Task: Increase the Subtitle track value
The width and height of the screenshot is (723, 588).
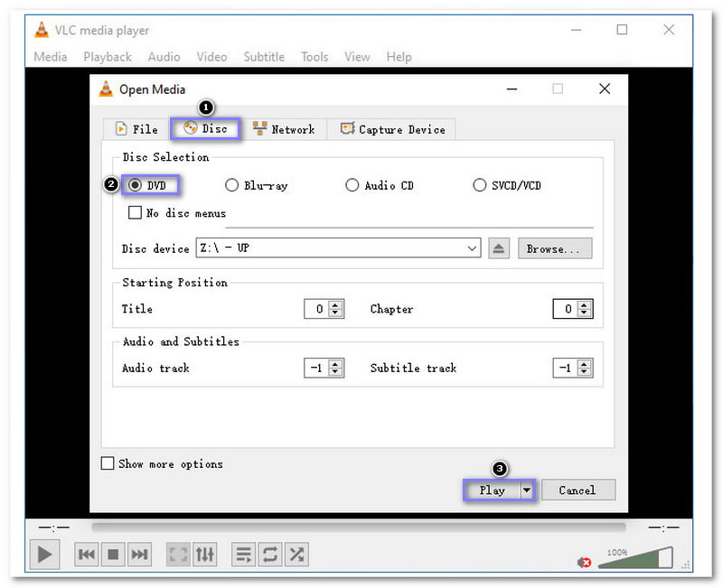Action: [584, 364]
